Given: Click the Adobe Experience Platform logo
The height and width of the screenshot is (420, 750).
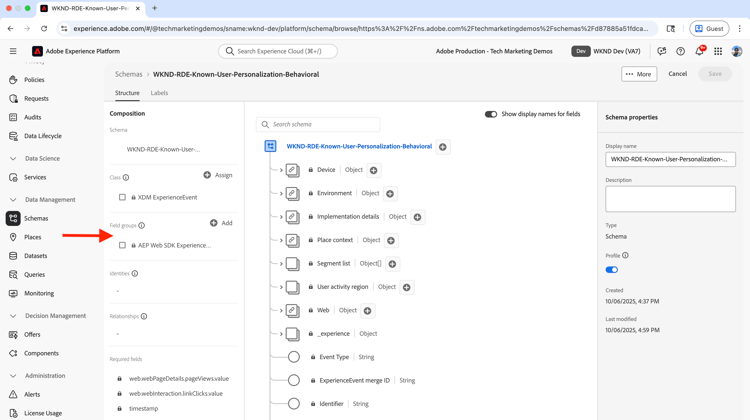Looking at the screenshot, I should 37,51.
